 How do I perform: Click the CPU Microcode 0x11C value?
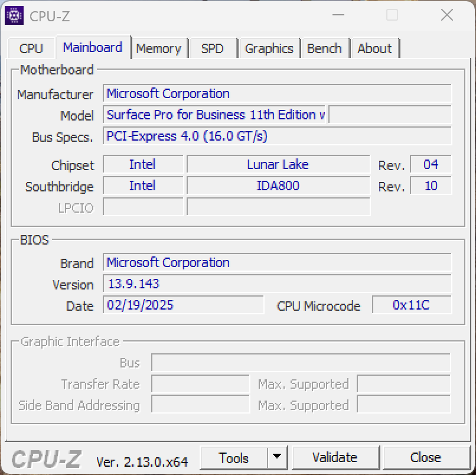[x=411, y=305]
